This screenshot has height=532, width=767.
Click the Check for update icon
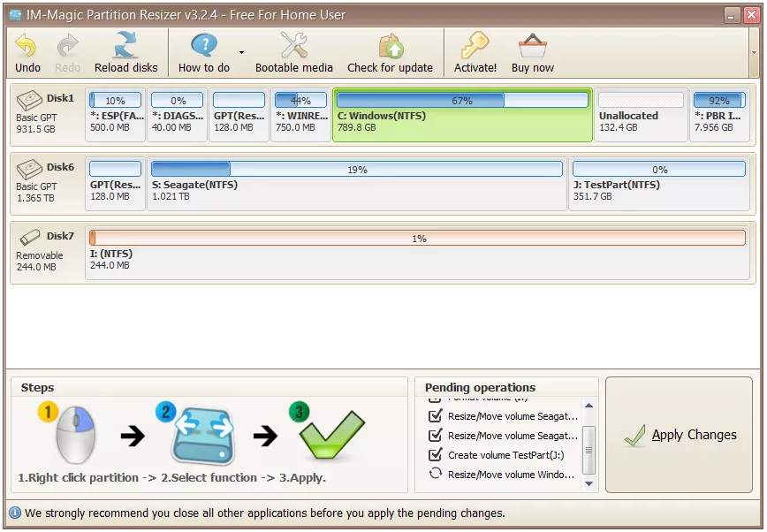point(390,46)
